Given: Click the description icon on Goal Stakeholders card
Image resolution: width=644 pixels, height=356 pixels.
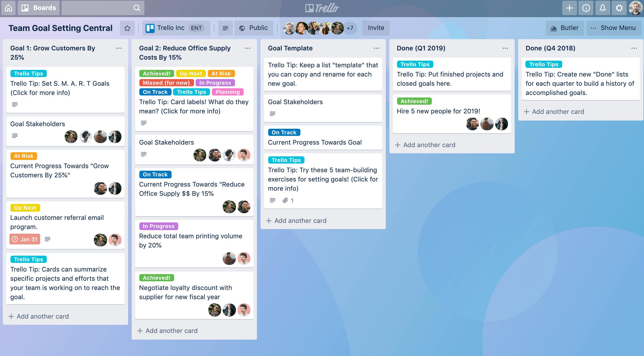Looking at the screenshot, I should tap(15, 135).
